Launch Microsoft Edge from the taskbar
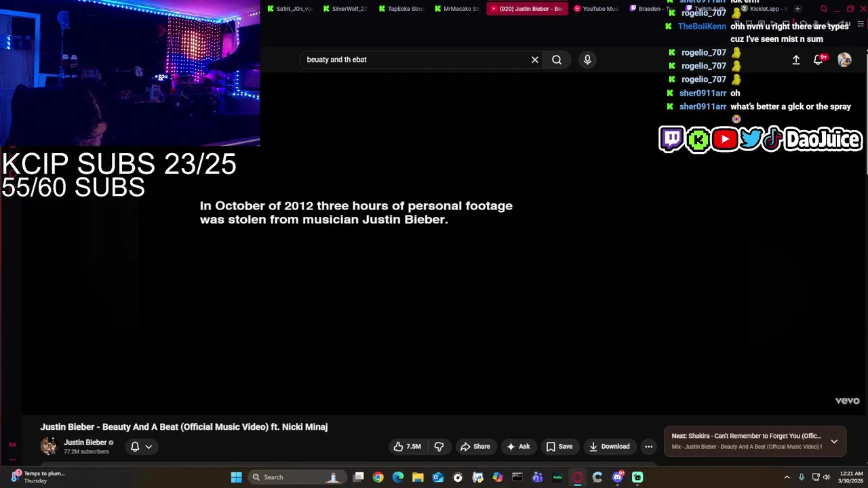The height and width of the screenshot is (488, 868). (398, 477)
